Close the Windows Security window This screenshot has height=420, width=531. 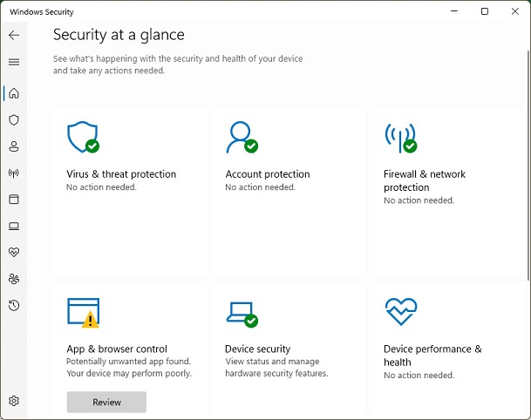pos(515,11)
